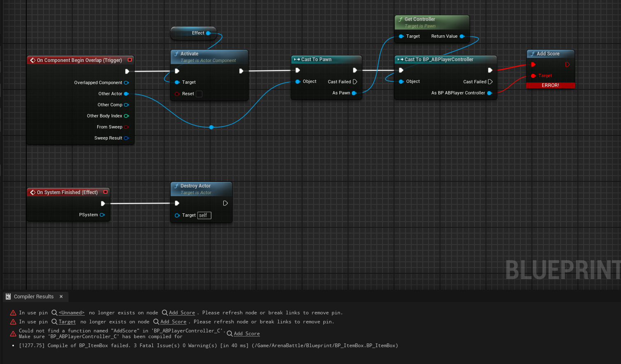Click the Cast To Pawn Object pin
The width and height of the screenshot is (621, 364).
[298, 81]
